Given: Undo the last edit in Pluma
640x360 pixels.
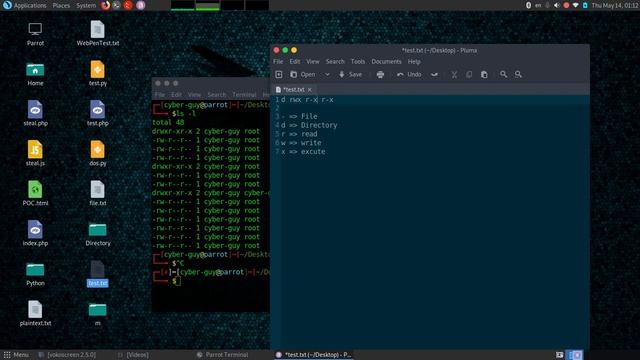Looking at the screenshot, I should coord(409,74).
